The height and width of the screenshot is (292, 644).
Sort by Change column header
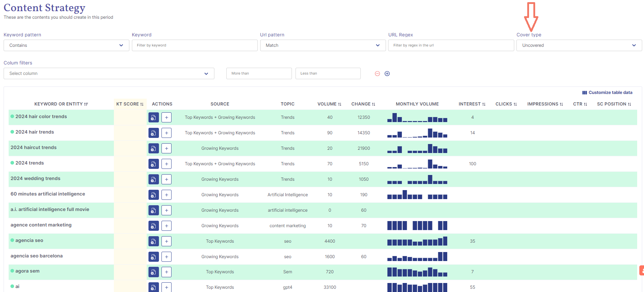(363, 104)
